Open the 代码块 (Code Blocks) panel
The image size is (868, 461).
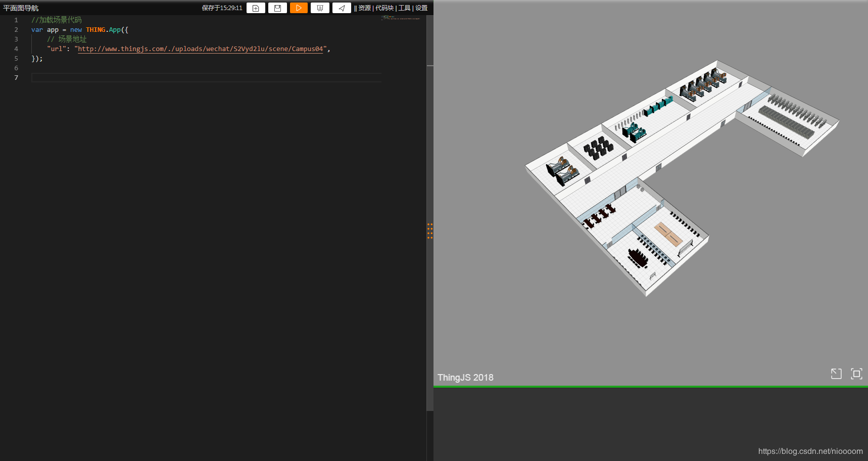pyautogui.click(x=383, y=8)
